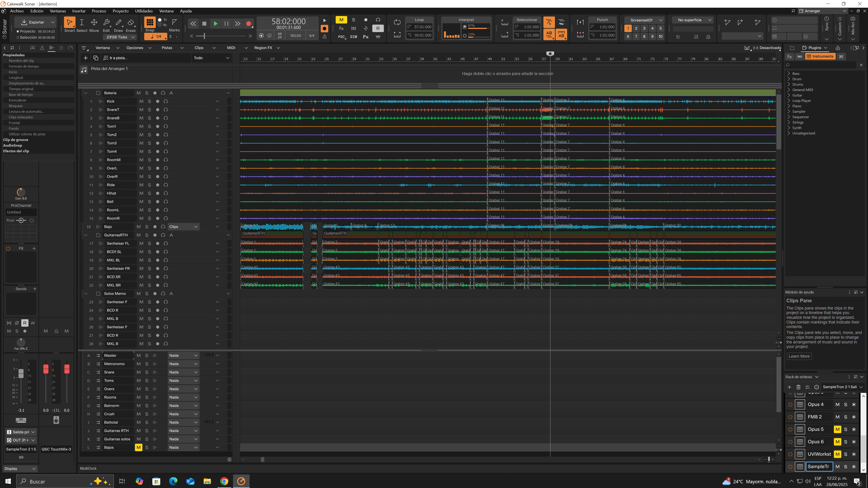
Task: Open the Utilidades menu
Action: (144, 11)
